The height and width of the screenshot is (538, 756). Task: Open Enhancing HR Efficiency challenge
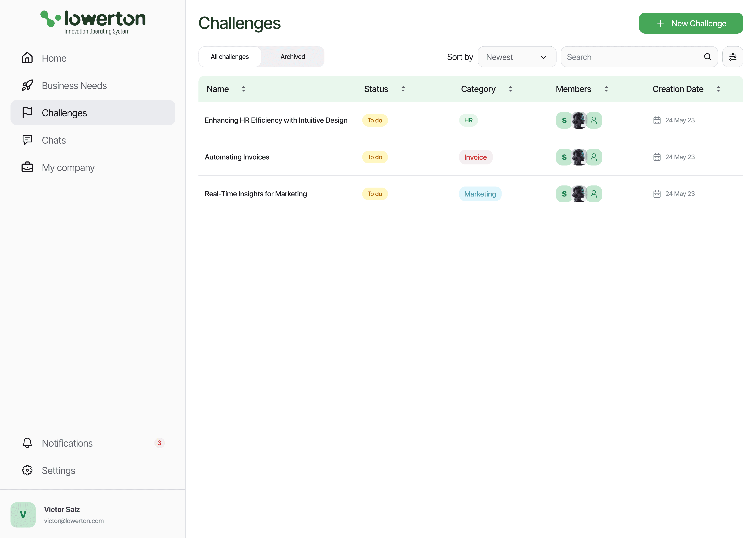point(276,120)
